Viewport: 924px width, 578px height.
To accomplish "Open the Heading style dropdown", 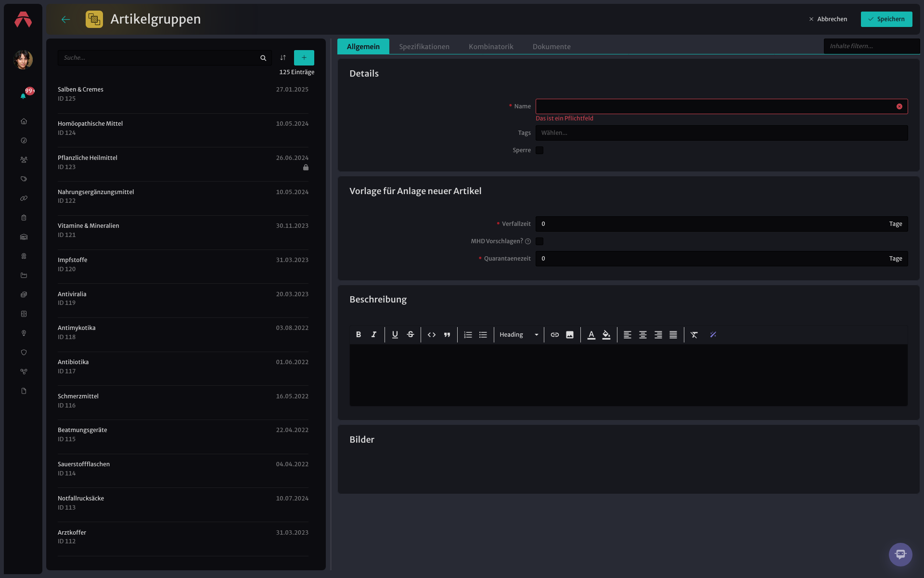I will [x=519, y=335].
